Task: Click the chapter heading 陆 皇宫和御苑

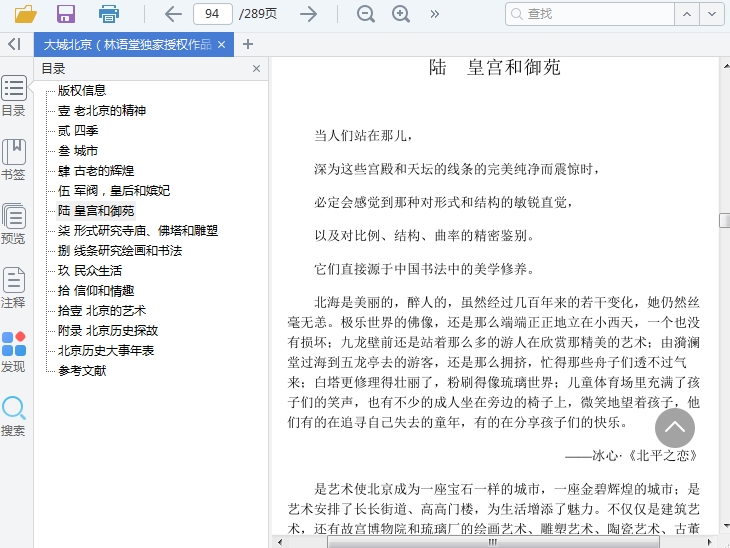Action: click(494, 68)
